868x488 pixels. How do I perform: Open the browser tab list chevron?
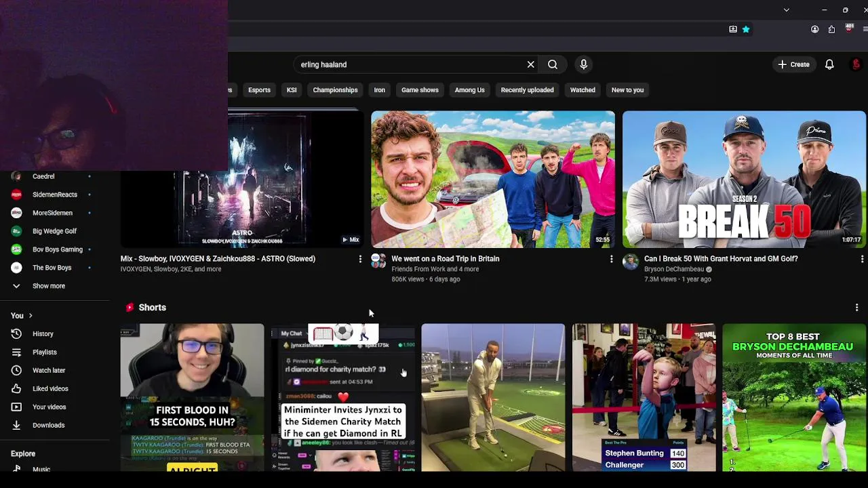[x=787, y=9]
